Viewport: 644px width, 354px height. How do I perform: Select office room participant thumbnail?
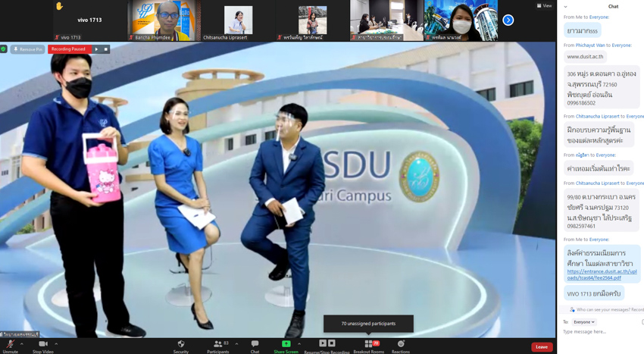point(386,20)
